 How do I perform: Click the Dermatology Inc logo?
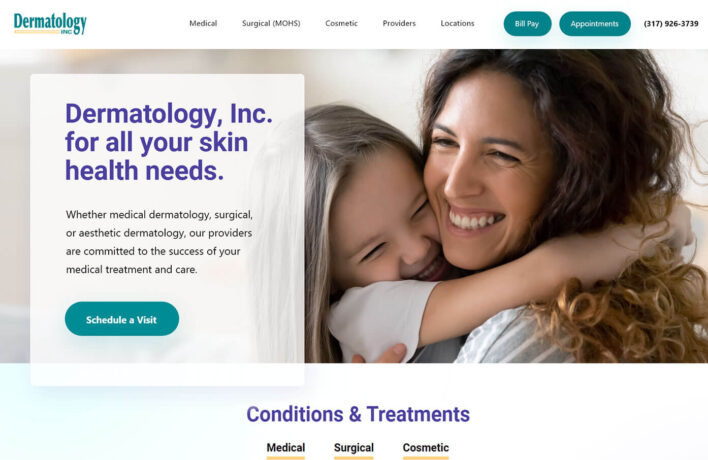coord(50,23)
